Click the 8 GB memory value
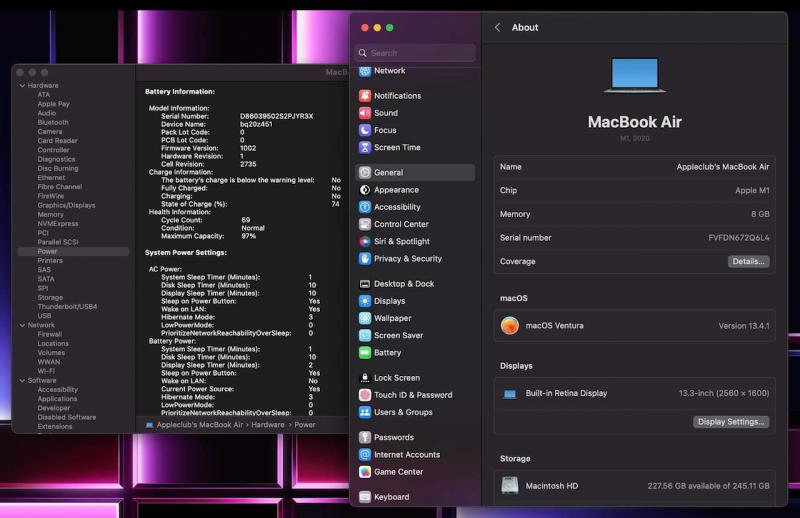Screen dimensions: 800x518 coord(760,214)
